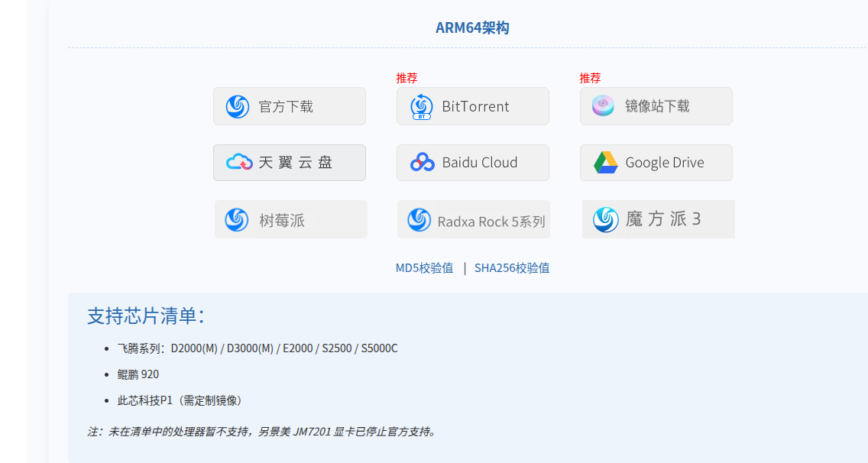Click the deepin swirl icon beside 官方下载
This screenshot has width=868, height=463.
click(238, 106)
